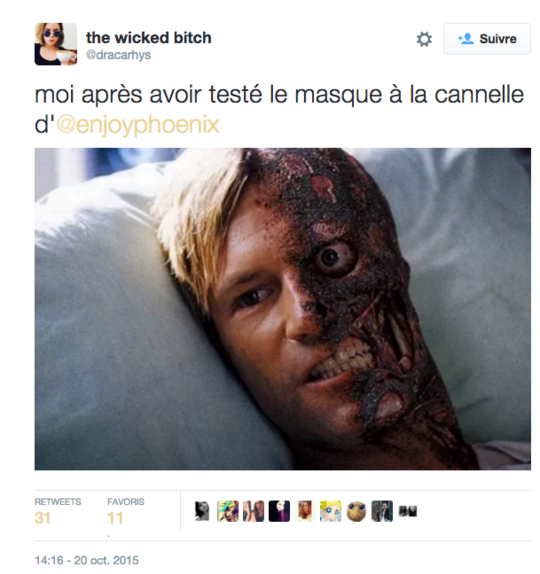
Task: Open the blonde cartoon character avatar
Action: (x=330, y=511)
